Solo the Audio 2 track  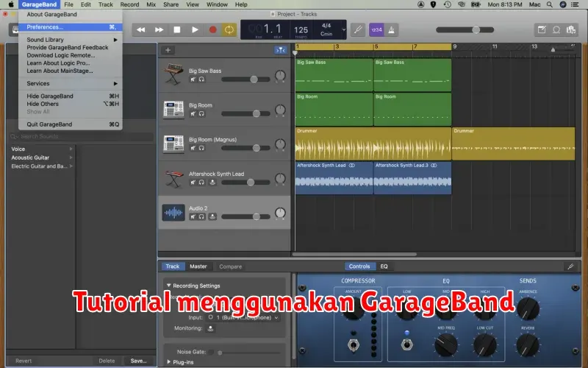pos(201,216)
